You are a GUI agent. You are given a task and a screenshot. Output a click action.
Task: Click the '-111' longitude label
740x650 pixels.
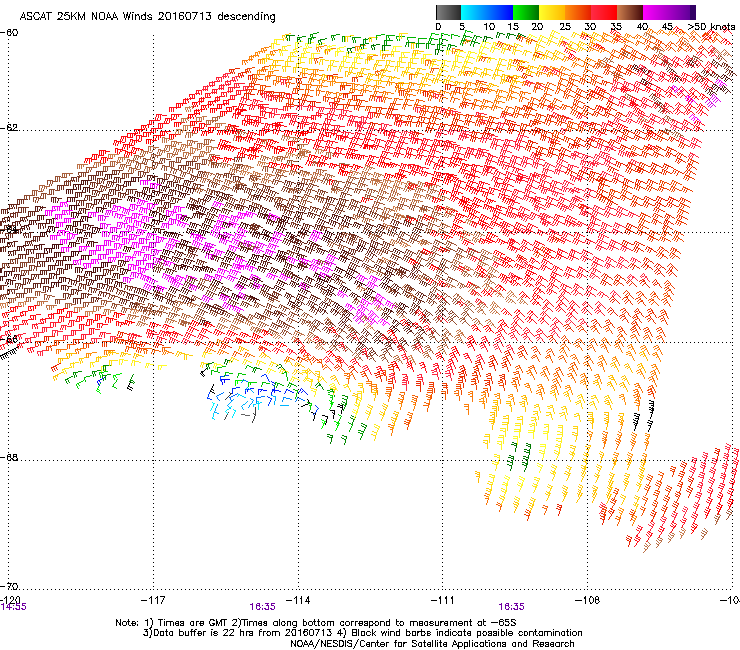pos(442,600)
